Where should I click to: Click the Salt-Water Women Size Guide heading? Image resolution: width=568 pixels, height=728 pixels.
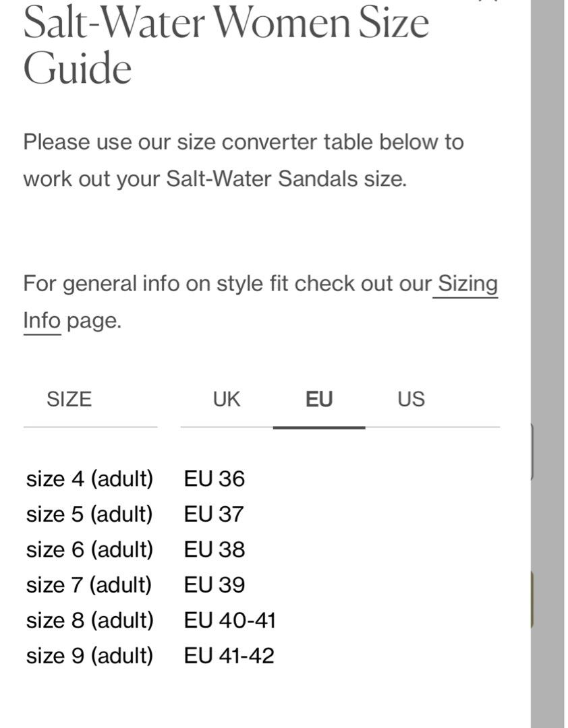[226, 46]
